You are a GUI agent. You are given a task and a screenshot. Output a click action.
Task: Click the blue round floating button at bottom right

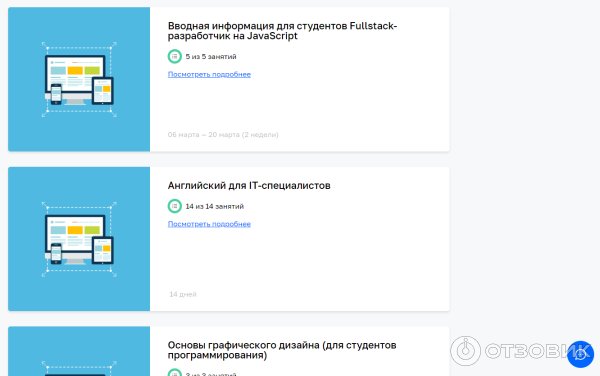click(x=580, y=354)
